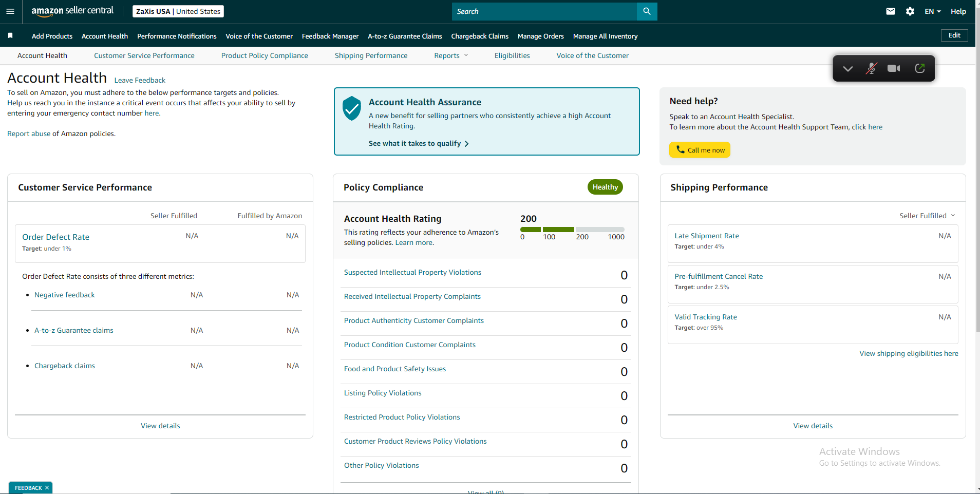Click the emergency contact number here link
The image size is (980, 494).
pos(152,113)
